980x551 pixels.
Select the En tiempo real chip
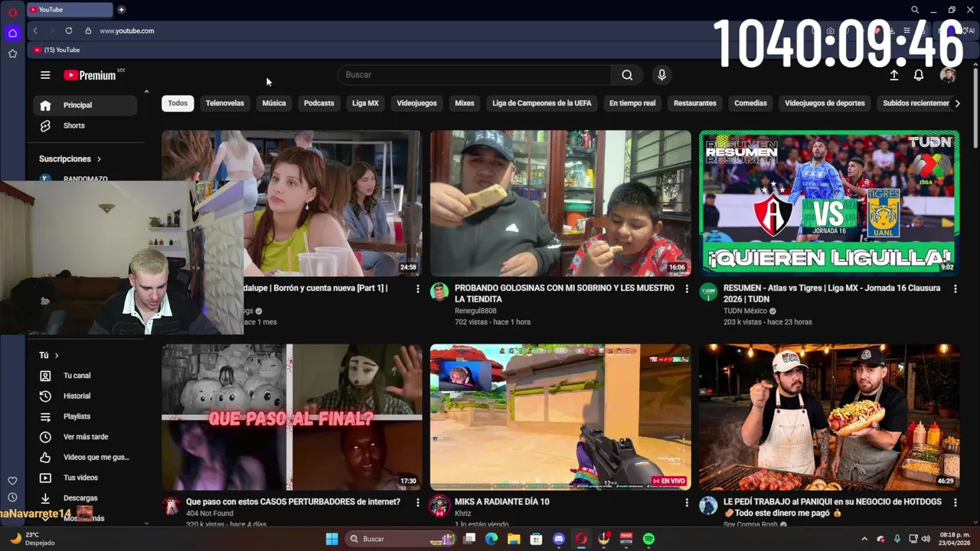tap(632, 103)
